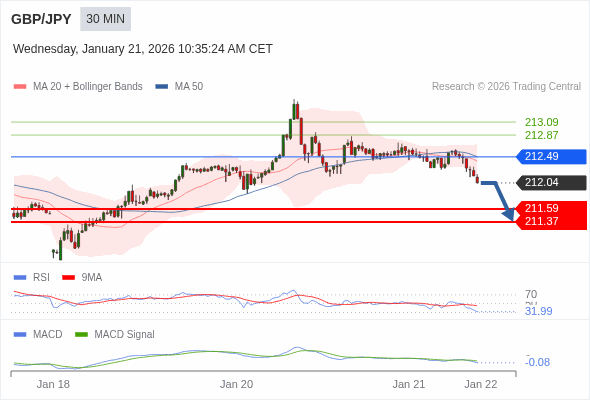The height and width of the screenshot is (400, 590).
Task: Click the MACD Signal green legend swatch
Action: 82,335
